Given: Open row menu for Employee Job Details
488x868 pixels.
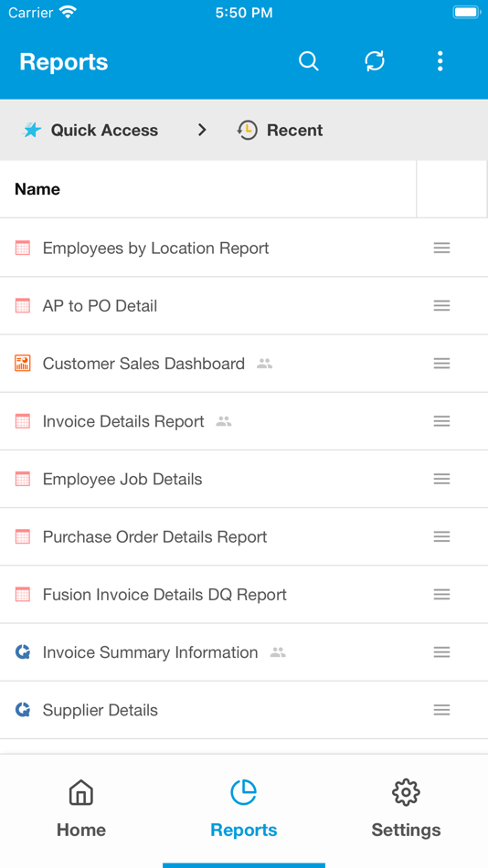Looking at the screenshot, I should [x=441, y=479].
